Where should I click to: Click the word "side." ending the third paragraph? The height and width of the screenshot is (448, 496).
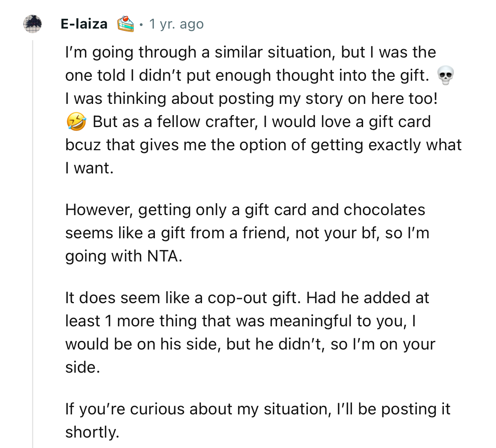[x=83, y=367]
